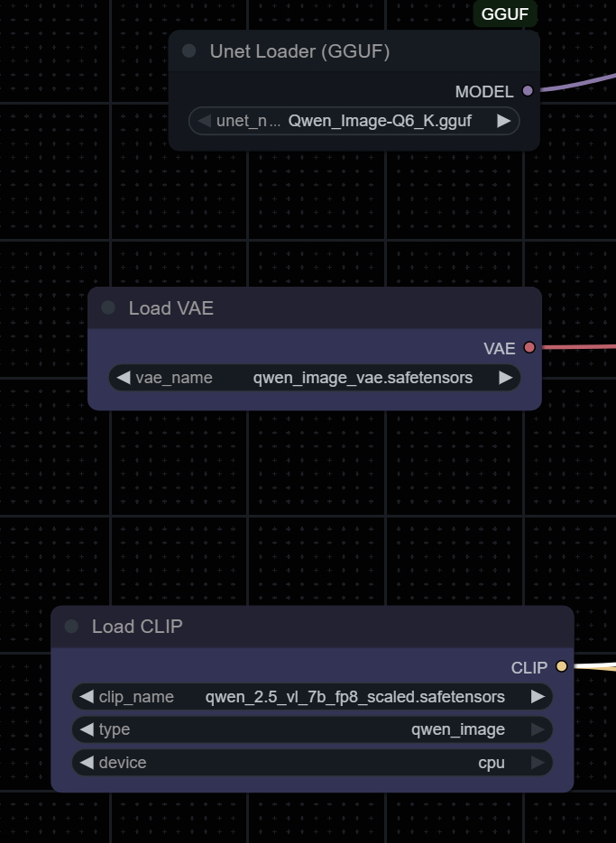This screenshot has height=843, width=616.
Task: Click the Load CLIP node title
Action: click(x=137, y=627)
